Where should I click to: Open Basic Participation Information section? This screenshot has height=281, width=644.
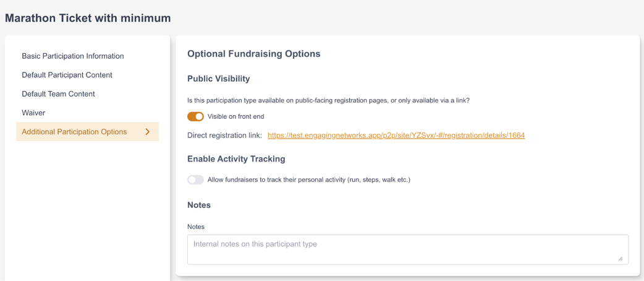[x=73, y=56]
